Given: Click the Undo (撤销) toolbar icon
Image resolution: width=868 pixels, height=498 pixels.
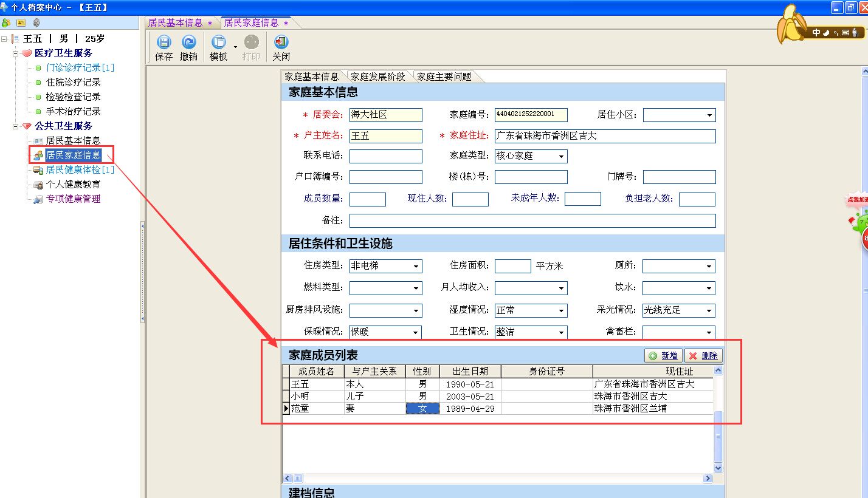Looking at the screenshot, I should (x=189, y=42).
